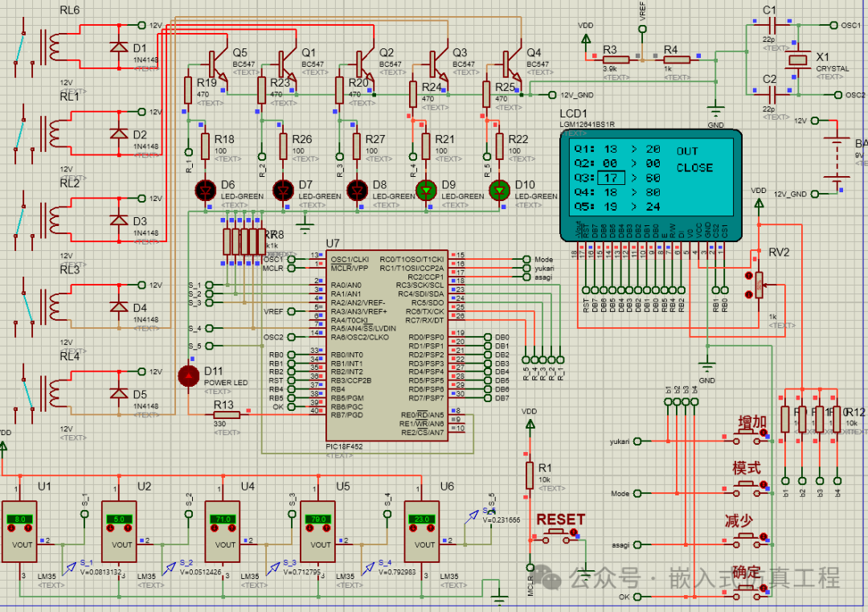
Task: Click the 'PIC18F452' part label
Action: click(344, 446)
